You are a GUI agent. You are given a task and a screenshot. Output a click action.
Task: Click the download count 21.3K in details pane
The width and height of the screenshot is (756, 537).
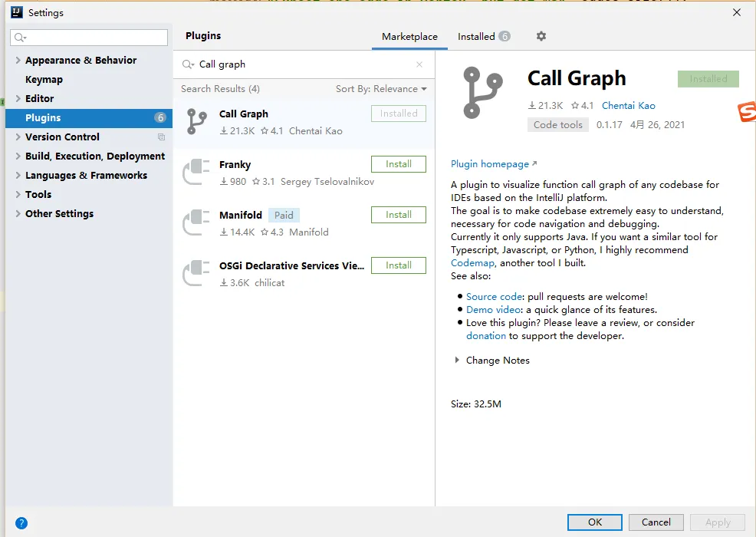[x=545, y=106]
